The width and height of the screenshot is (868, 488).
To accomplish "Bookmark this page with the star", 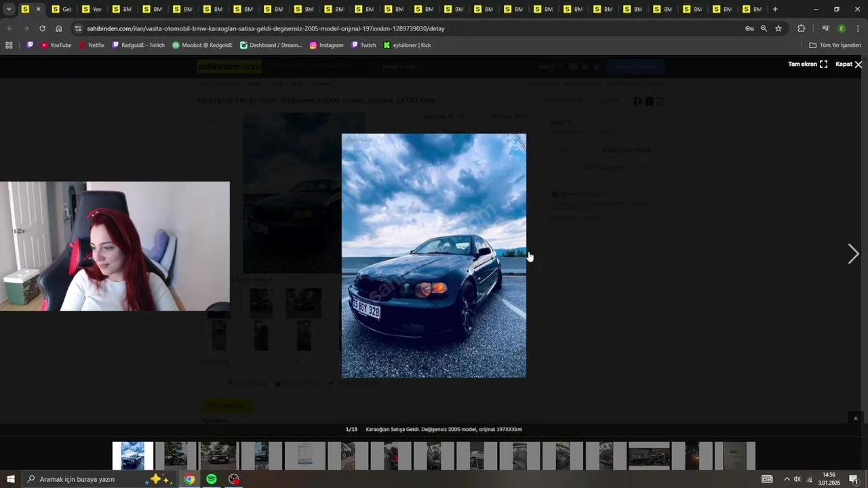I will pos(778,28).
